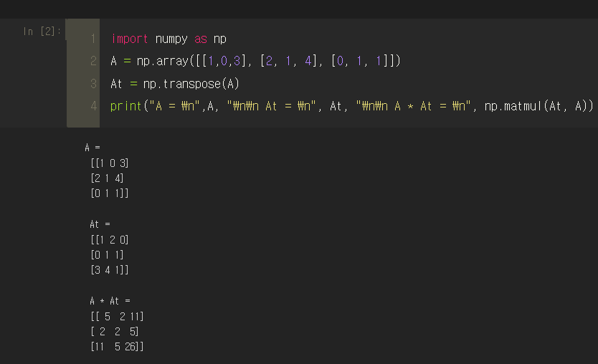Click 'np.transpose(A)' on line 3
The image size is (598, 364).
coord(191,84)
